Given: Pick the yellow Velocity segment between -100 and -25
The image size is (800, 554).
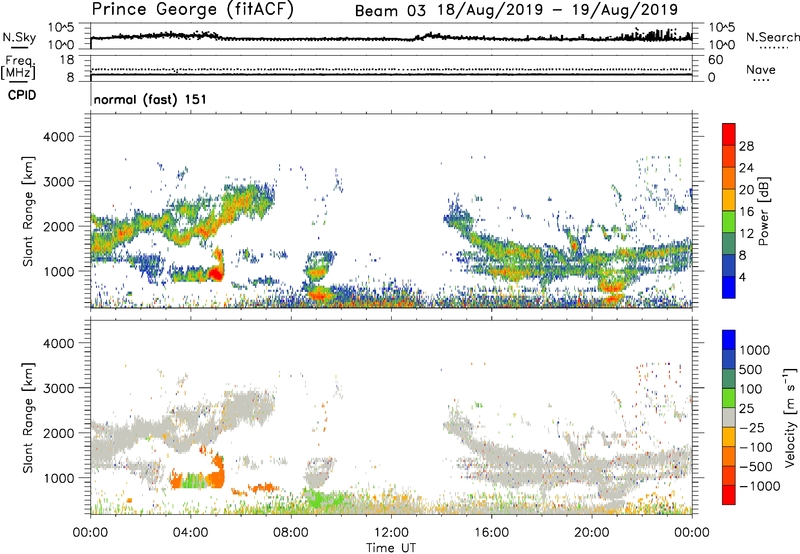Looking at the screenshot, I should click(729, 437).
